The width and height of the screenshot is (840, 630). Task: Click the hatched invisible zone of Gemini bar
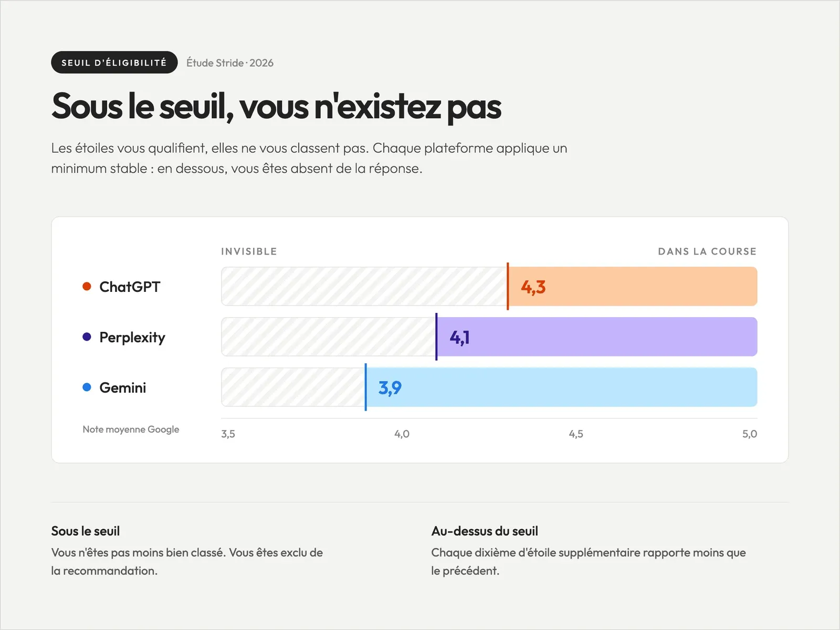pos(293,387)
